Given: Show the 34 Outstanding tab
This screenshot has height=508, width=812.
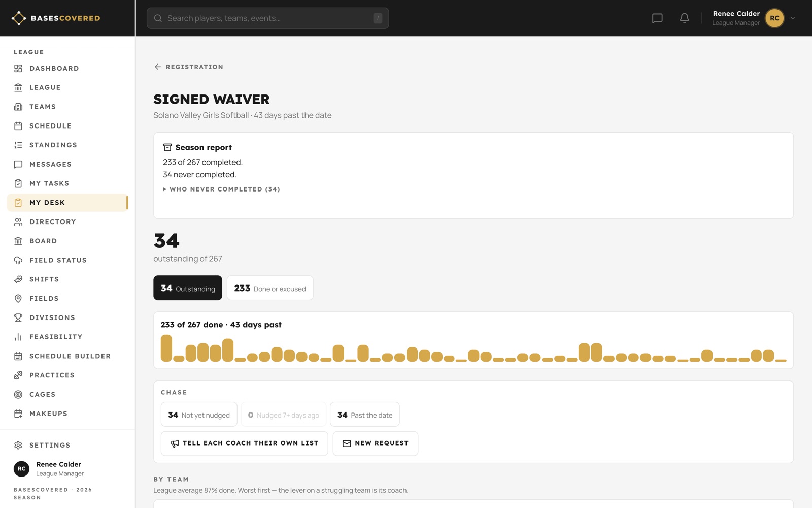Looking at the screenshot, I should tap(188, 288).
